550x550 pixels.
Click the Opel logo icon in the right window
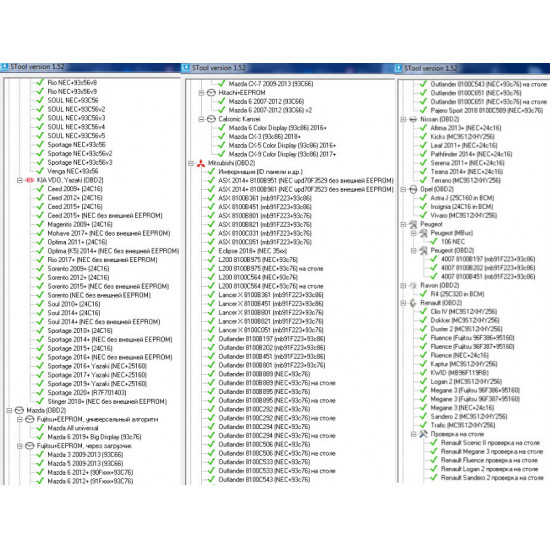[x=413, y=189]
